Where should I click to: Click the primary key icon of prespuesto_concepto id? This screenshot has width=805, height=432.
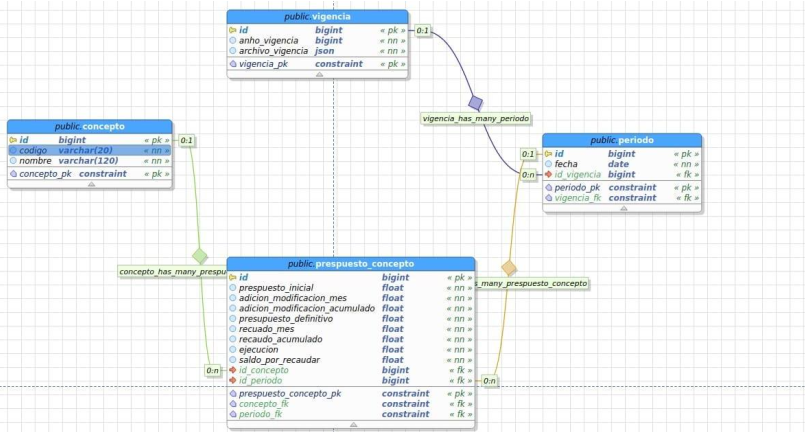(233, 277)
